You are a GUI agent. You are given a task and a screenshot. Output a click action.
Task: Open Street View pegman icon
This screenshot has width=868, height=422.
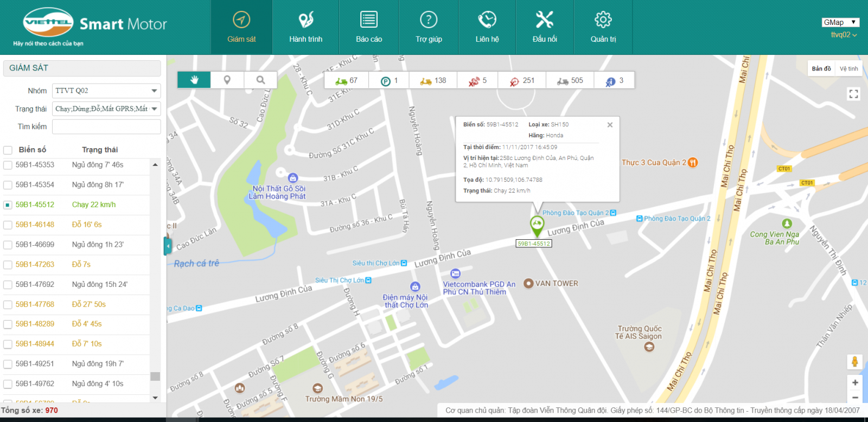coord(854,362)
